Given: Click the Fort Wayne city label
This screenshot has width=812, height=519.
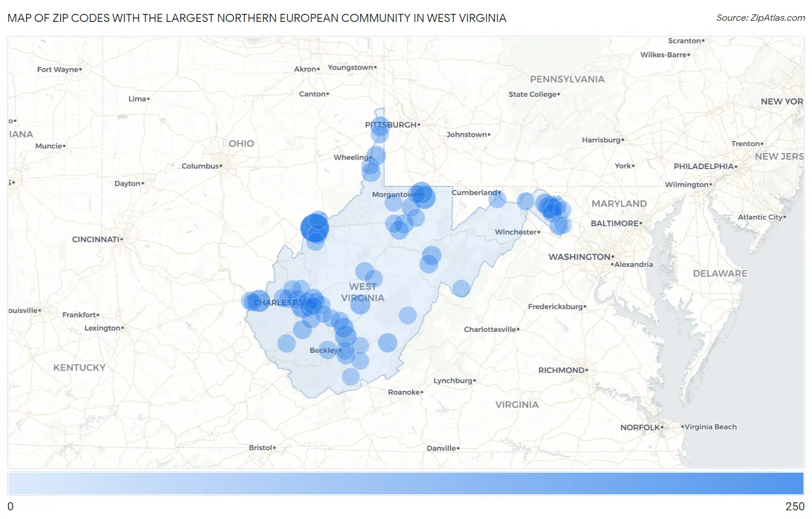Looking at the screenshot, I should (58, 69).
